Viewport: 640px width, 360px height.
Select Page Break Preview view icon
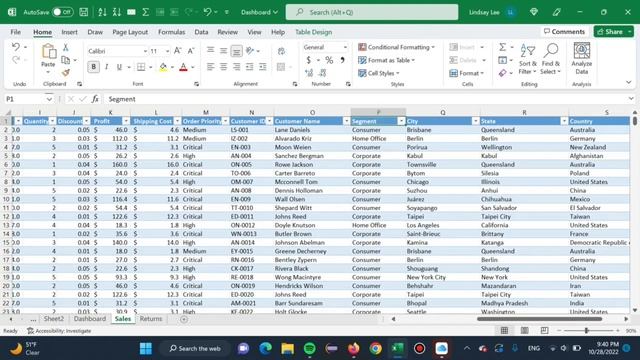pos(544,331)
